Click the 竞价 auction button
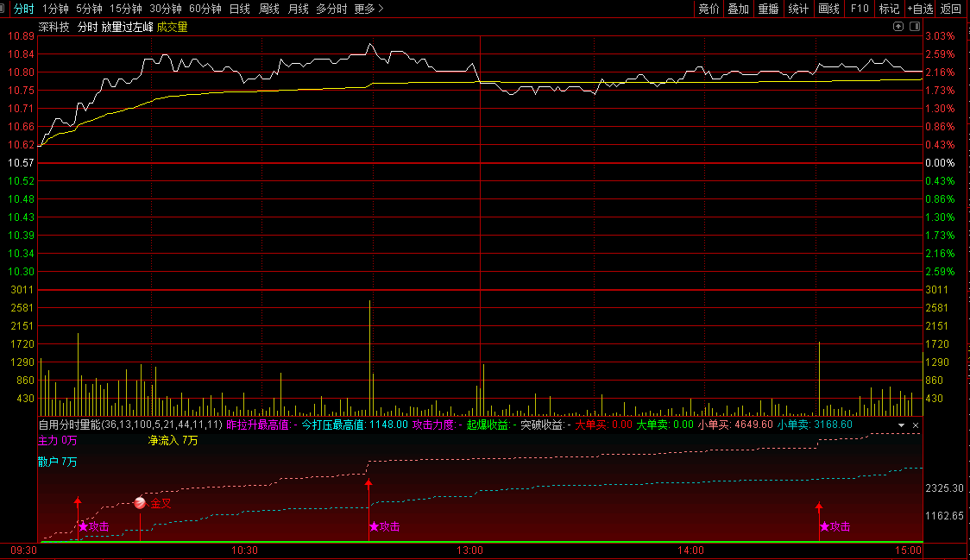 pos(709,9)
